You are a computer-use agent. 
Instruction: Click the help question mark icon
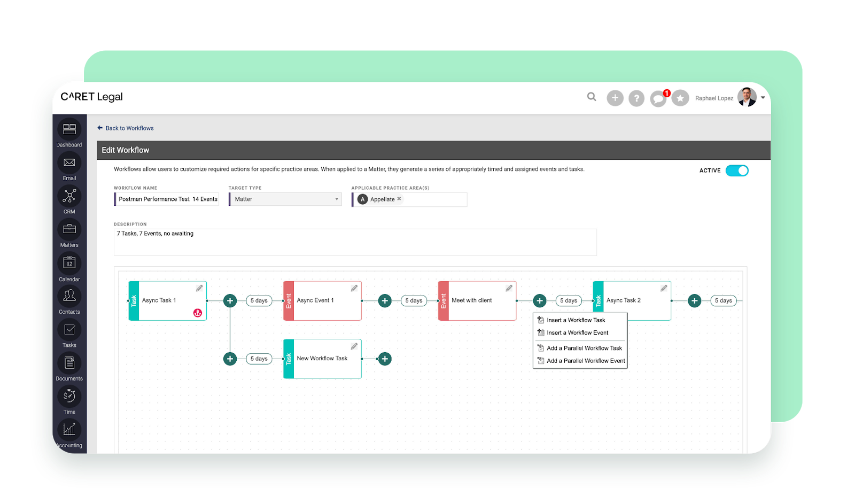click(x=636, y=98)
